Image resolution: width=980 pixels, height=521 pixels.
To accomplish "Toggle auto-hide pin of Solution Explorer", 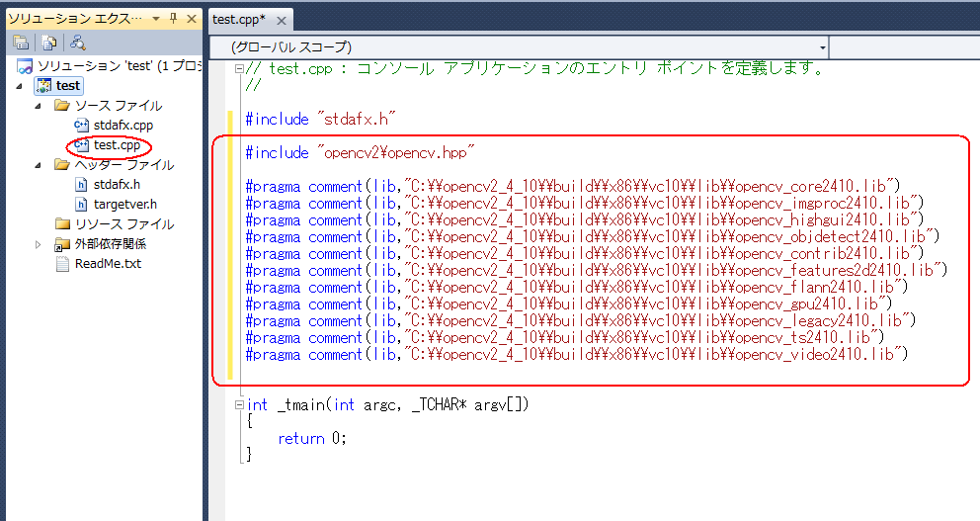I will [x=174, y=19].
